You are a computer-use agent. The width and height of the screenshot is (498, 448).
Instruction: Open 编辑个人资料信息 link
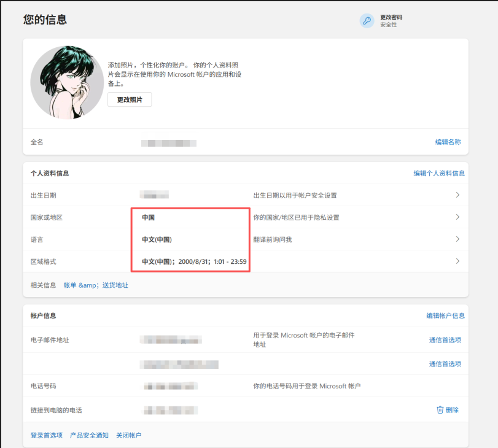tap(439, 173)
